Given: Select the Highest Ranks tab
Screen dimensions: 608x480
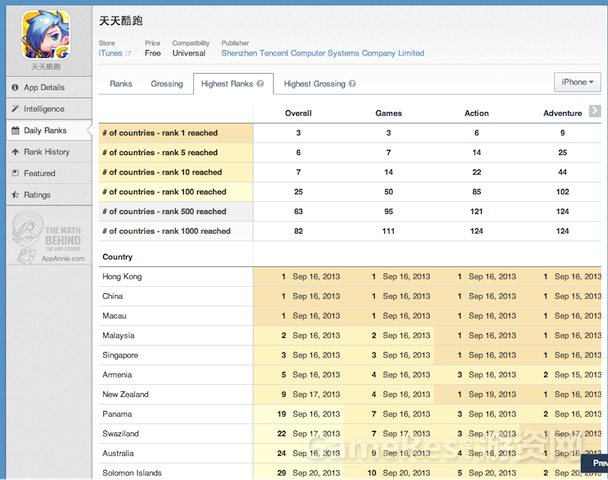Looking at the screenshot, I should (x=233, y=84).
